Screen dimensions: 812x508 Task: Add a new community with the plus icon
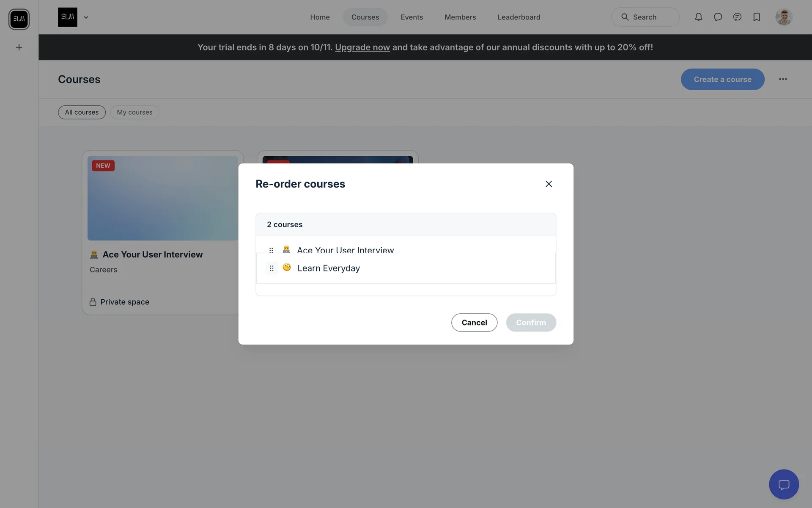[19, 47]
